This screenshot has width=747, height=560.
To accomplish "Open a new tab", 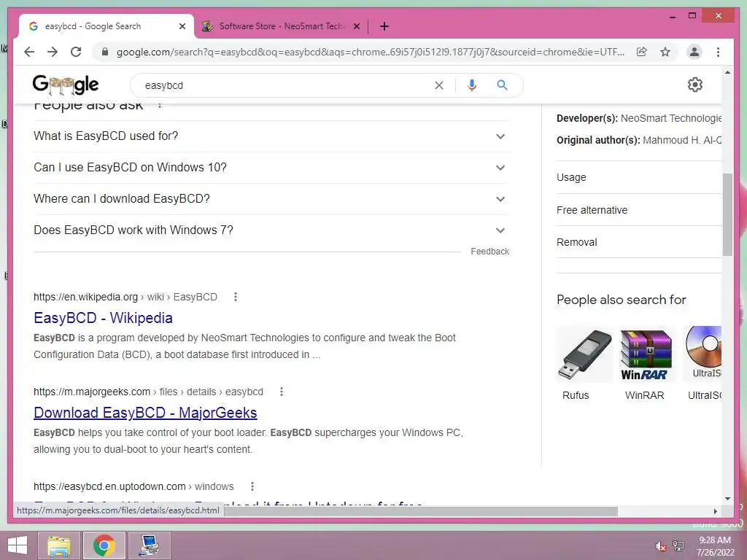I will coord(384,26).
